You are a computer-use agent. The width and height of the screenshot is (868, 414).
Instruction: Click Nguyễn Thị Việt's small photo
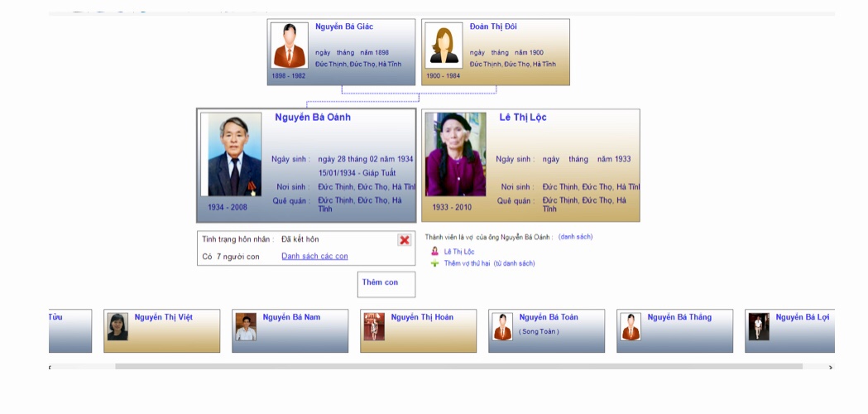117,327
